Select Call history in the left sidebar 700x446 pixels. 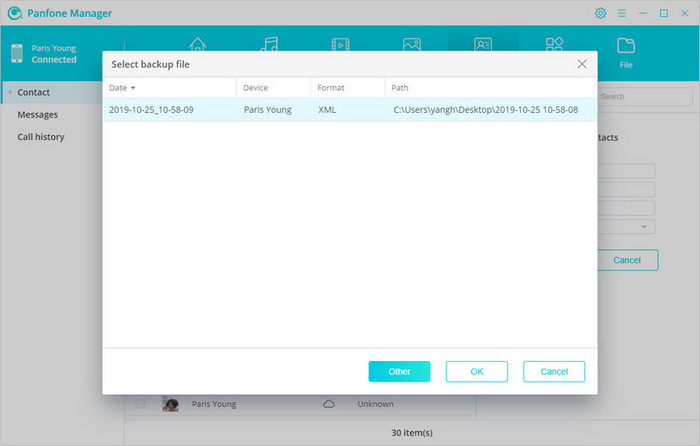coord(41,137)
